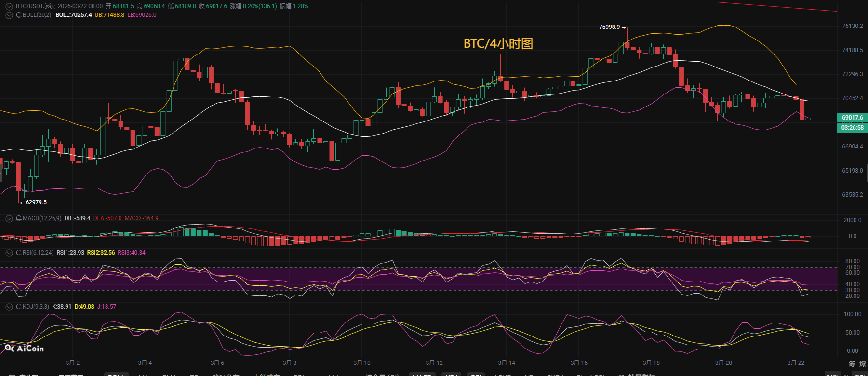Open MACD(12,26,9) indicator settings label
The image size is (868, 376).
coord(42,218)
